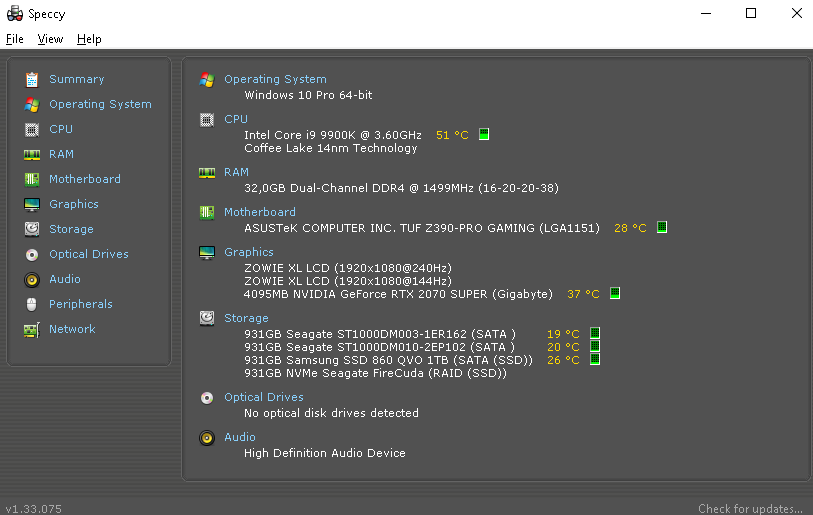Click the CPU heading link in summary
Image resolution: width=813 pixels, height=515 pixels.
(x=236, y=119)
